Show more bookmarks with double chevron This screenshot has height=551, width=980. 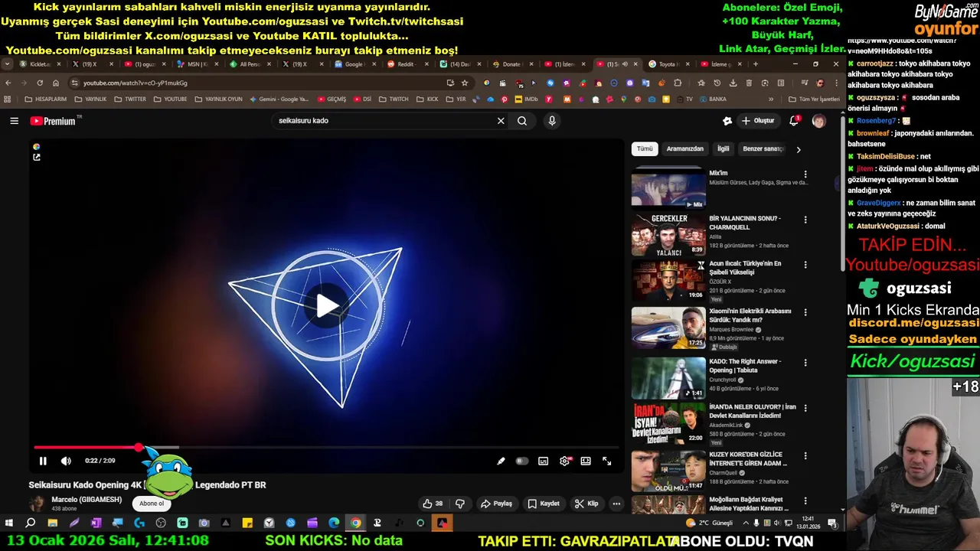(771, 99)
